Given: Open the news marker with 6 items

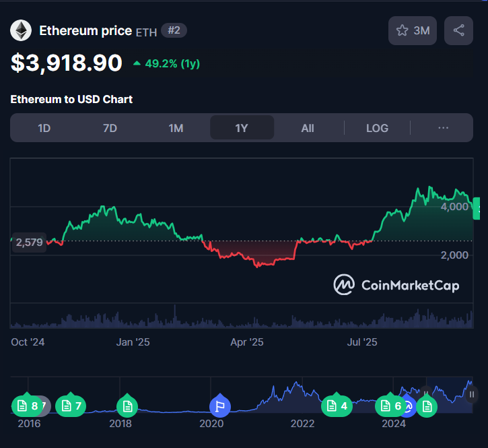Looking at the screenshot, I should (x=390, y=406).
